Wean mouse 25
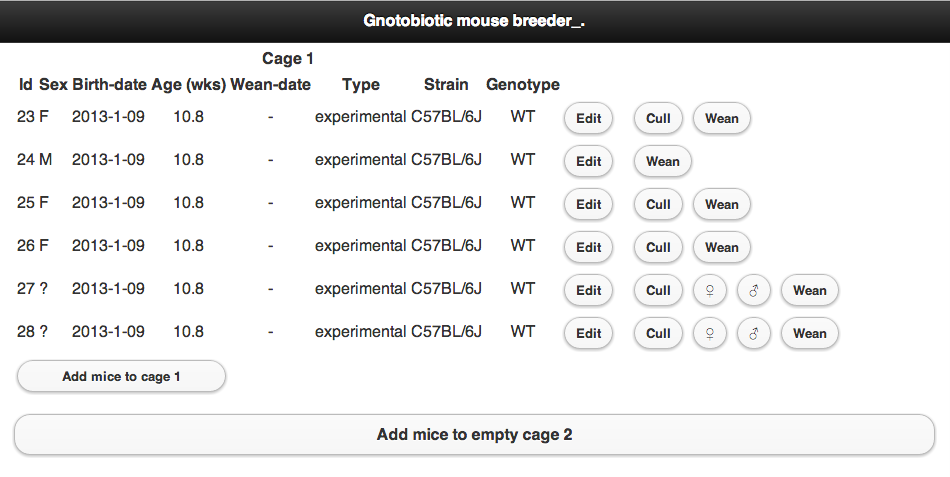This screenshot has height=477, width=950. click(722, 205)
